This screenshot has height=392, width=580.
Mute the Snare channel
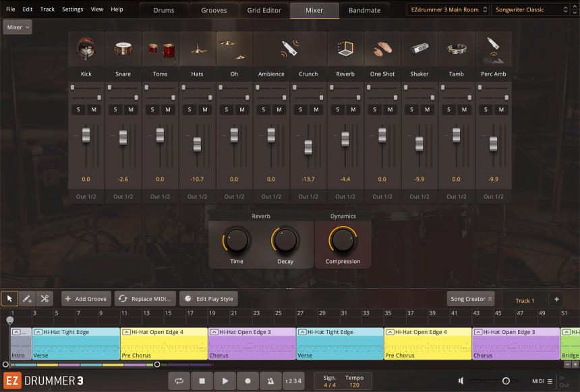pos(131,109)
